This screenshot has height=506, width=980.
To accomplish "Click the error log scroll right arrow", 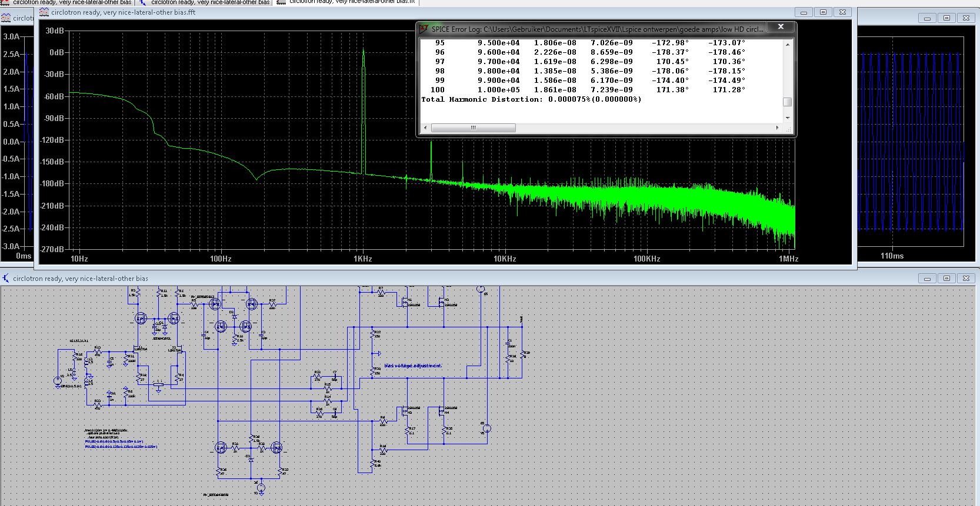I will point(777,128).
